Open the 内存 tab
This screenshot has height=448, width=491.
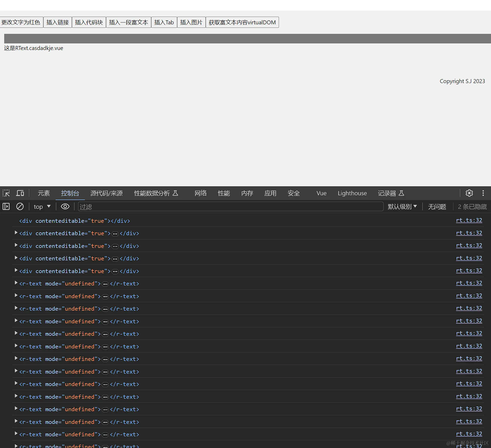point(247,193)
